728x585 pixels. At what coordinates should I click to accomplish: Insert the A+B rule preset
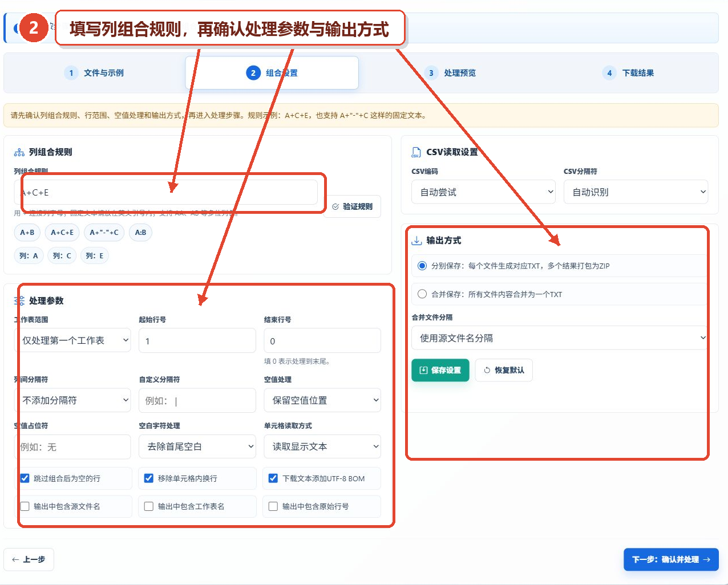coord(27,233)
